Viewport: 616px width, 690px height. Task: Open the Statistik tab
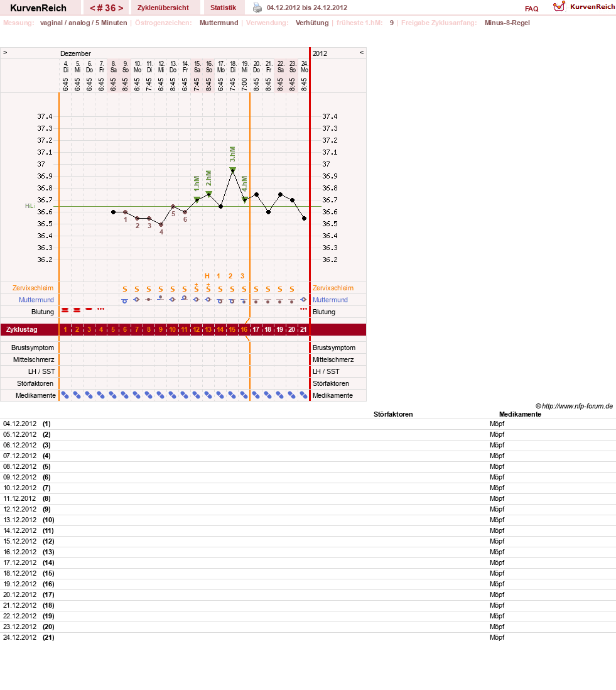[223, 8]
